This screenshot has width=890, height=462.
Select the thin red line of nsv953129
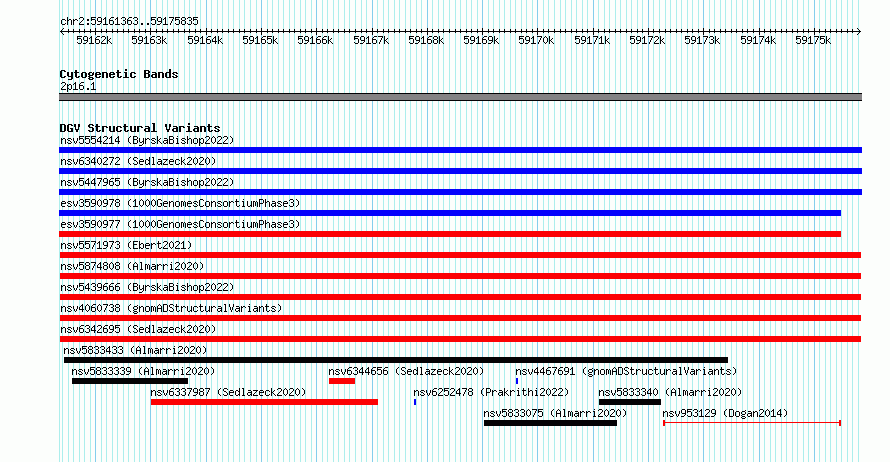coord(752,423)
